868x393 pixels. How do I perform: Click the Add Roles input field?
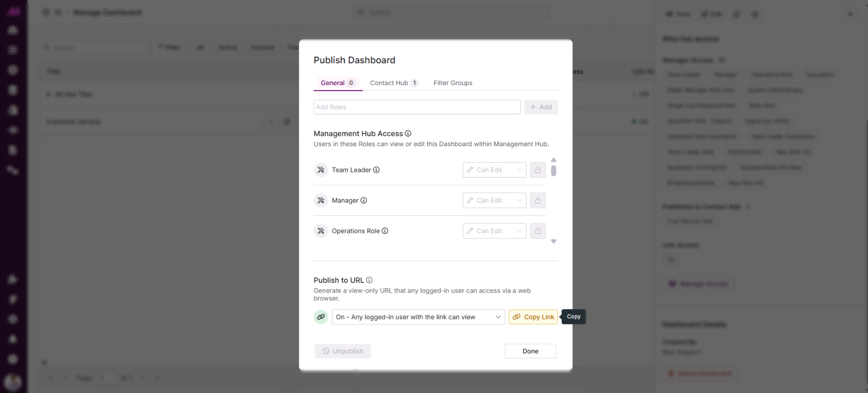416,107
